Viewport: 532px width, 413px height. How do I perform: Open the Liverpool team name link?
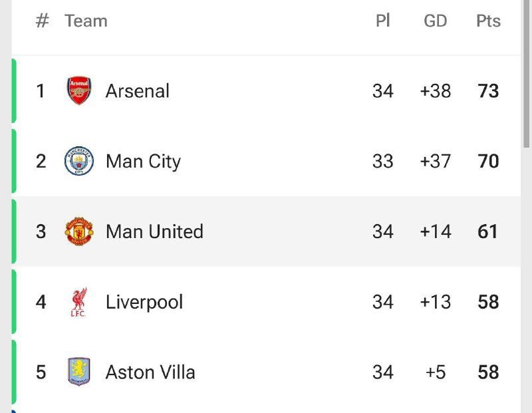[x=144, y=302]
